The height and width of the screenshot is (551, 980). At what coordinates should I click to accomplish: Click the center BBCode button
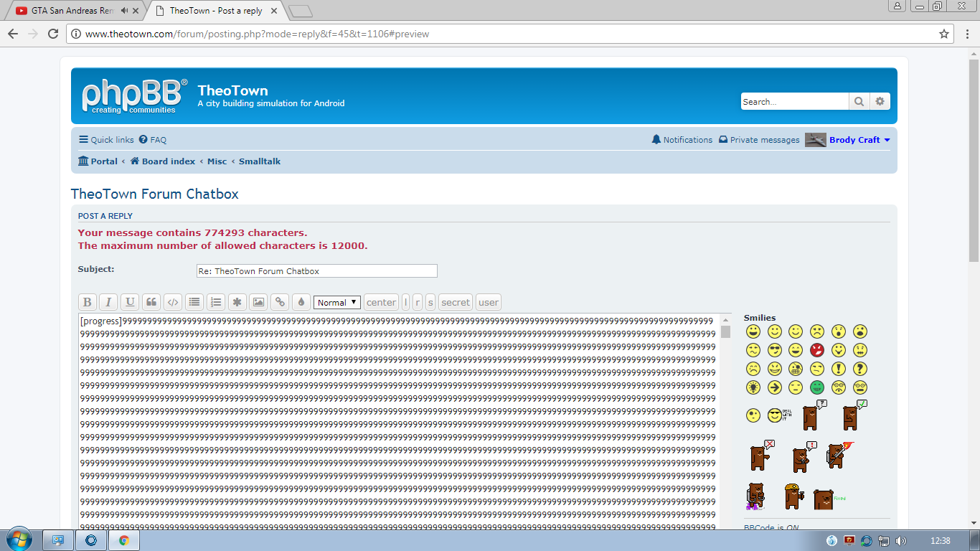pyautogui.click(x=381, y=302)
